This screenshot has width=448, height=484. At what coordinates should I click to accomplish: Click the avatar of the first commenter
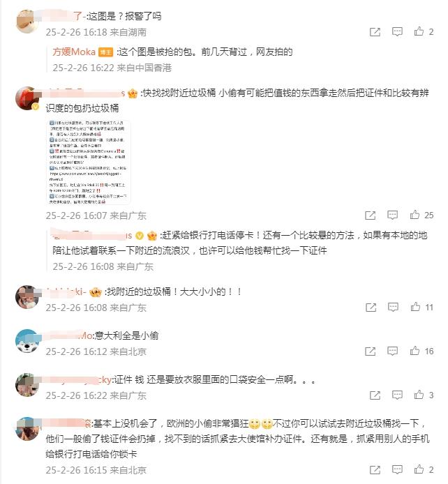[x=27, y=22]
